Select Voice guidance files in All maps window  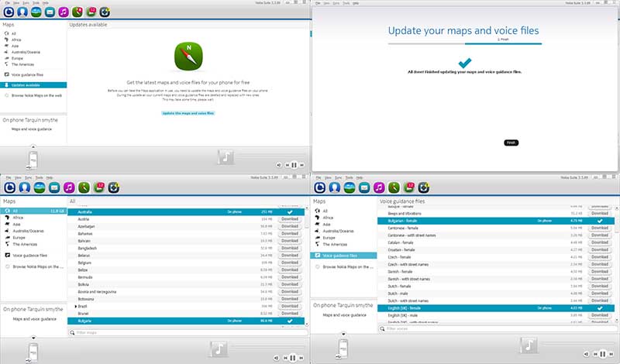(29, 256)
